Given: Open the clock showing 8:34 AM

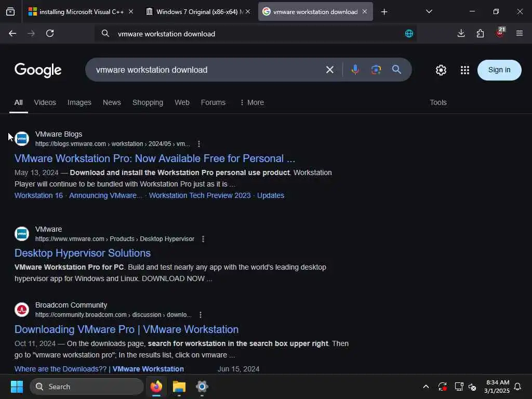Looking at the screenshot, I should click(497, 387).
